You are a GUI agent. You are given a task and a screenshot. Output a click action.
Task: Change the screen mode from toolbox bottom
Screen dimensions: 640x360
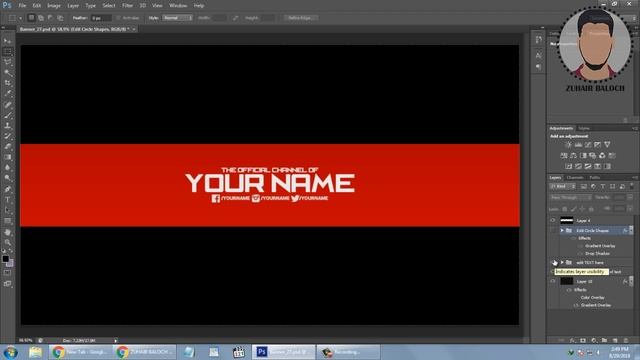7,284
